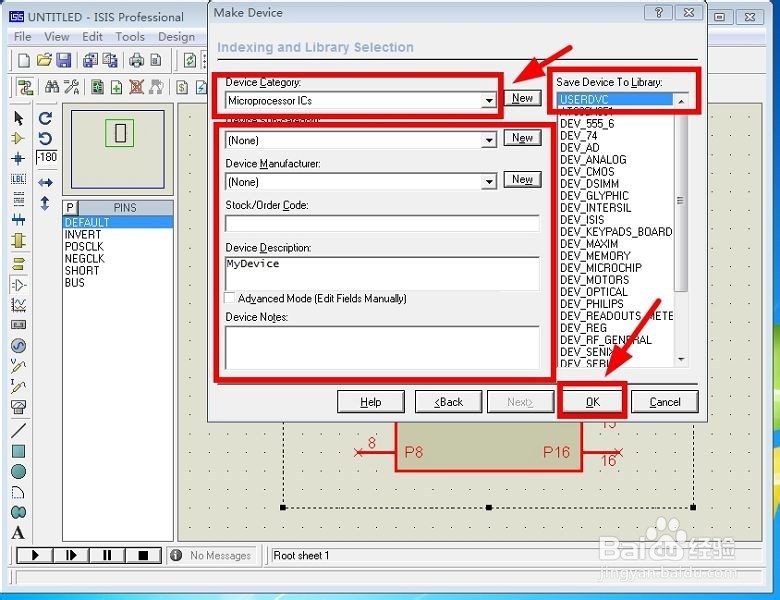The height and width of the screenshot is (600, 780).
Task: Click the Help button
Action: coord(371,401)
